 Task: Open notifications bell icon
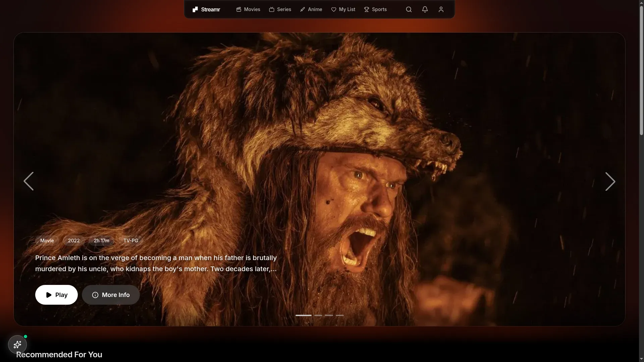[x=425, y=9]
